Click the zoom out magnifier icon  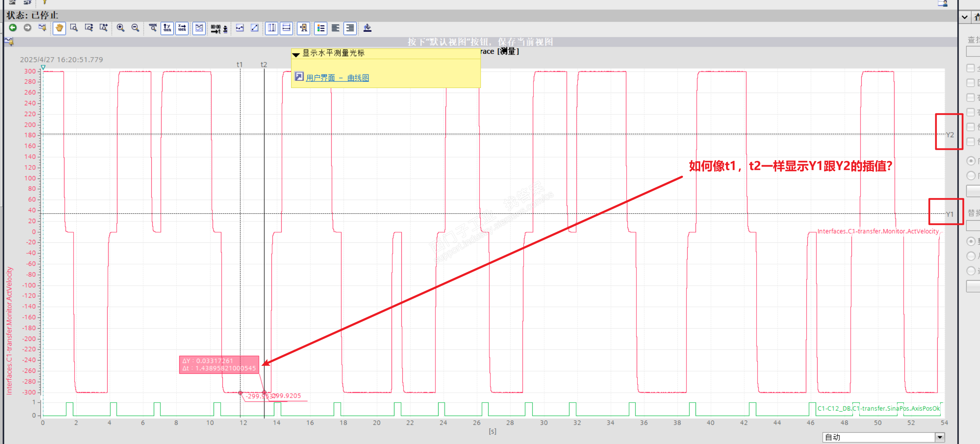pyautogui.click(x=135, y=28)
